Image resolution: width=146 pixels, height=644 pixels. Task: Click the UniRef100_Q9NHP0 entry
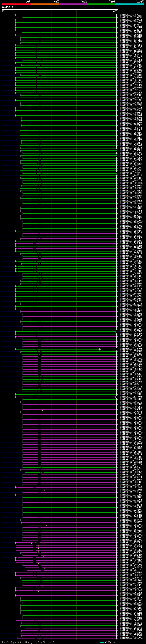(131, 231)
